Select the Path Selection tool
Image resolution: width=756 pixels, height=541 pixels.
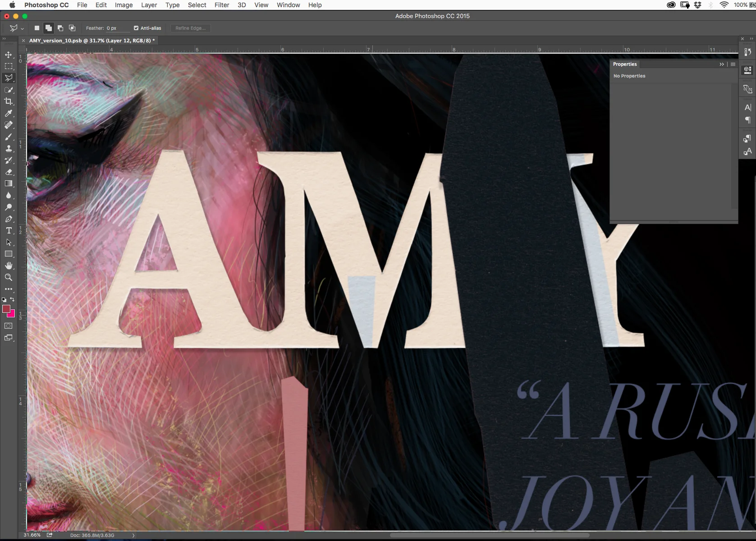point(9,242)
